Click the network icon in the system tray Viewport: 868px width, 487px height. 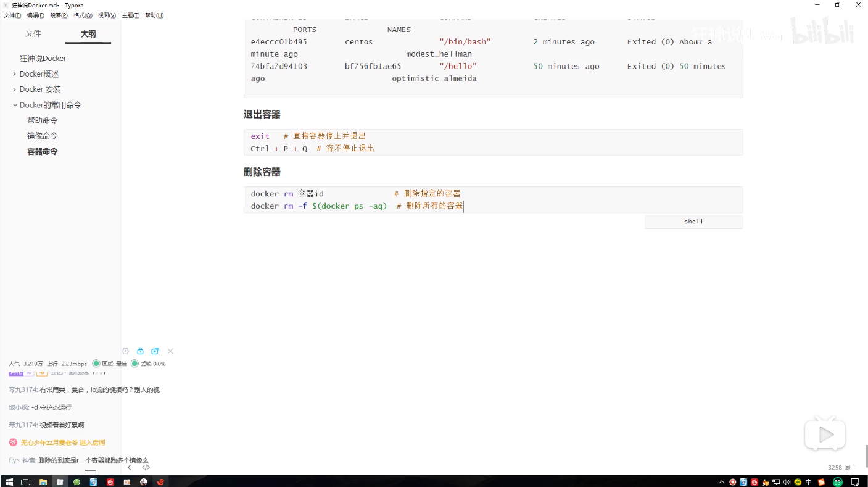776,482
